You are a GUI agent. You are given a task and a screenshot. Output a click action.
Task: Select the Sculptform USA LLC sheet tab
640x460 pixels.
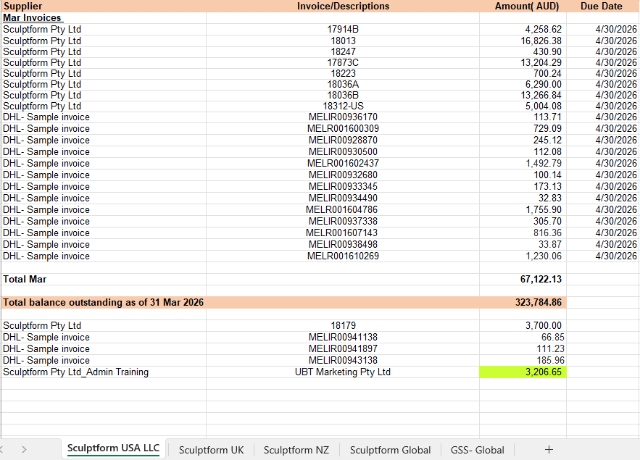click(113, 448)
